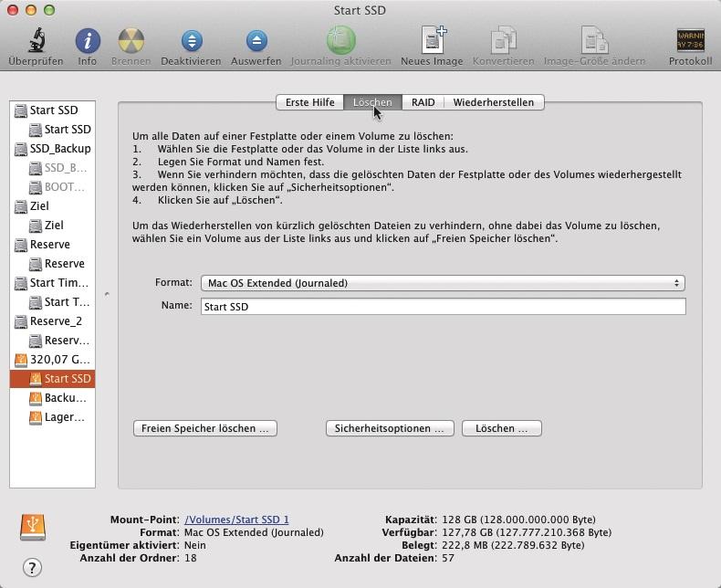Select the Start T… volume
Viewport: 721px width, 588px height.
[52, 302]
